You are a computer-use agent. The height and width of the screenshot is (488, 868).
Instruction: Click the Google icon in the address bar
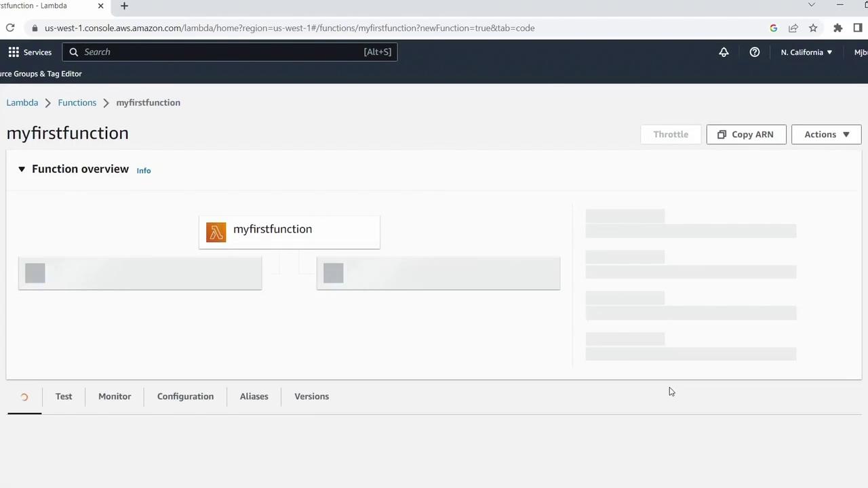coord(773,28)
